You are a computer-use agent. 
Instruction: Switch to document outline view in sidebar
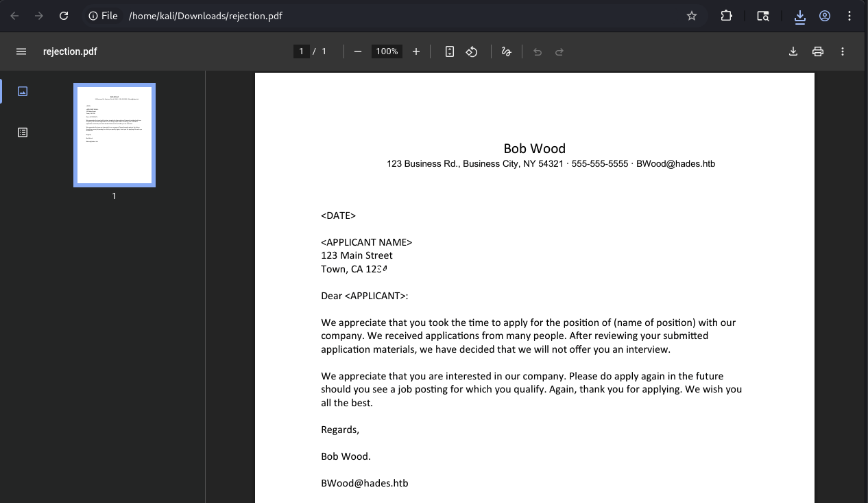pyautogui.click(x=23, y=132)
